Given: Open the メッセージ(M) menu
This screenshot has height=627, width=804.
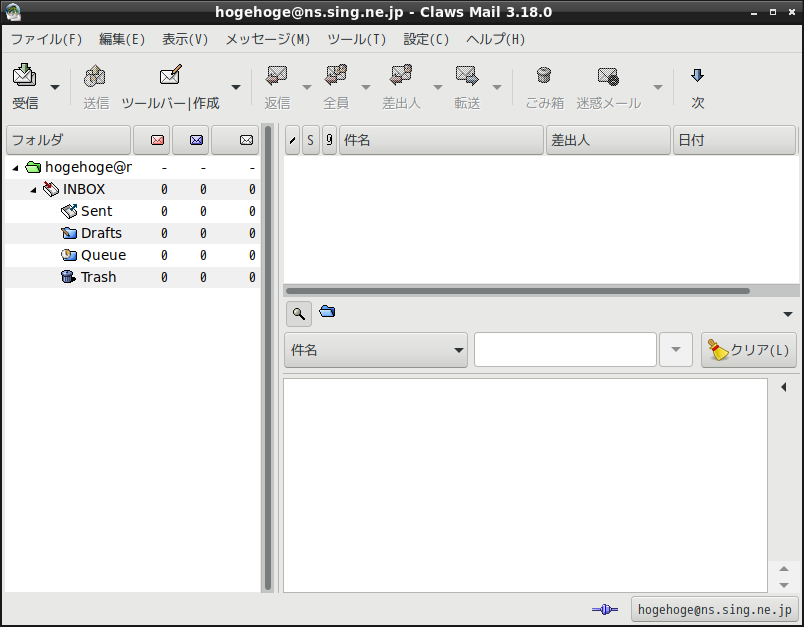Looking at the screenshot, I should click(268, 39).
